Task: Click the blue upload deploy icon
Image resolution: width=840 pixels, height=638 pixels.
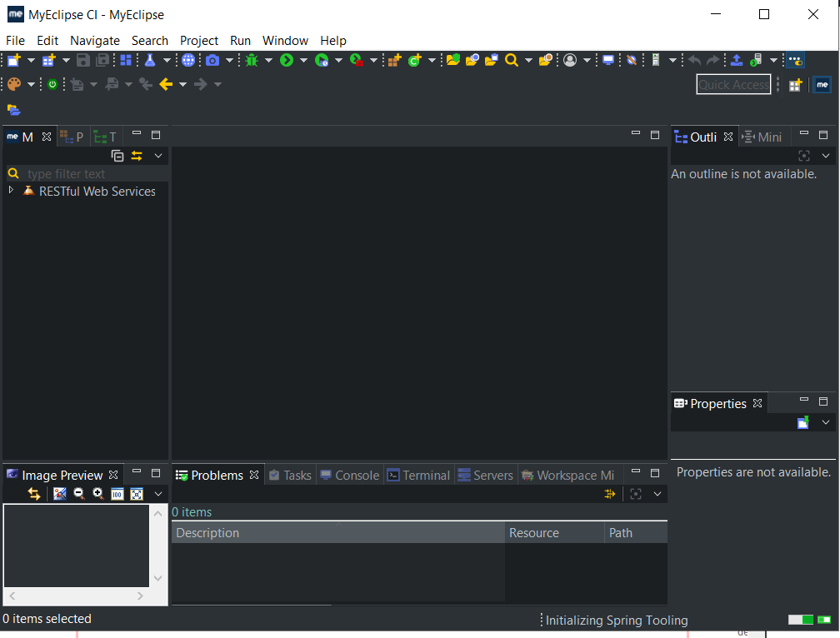Action: coord(737,60)
